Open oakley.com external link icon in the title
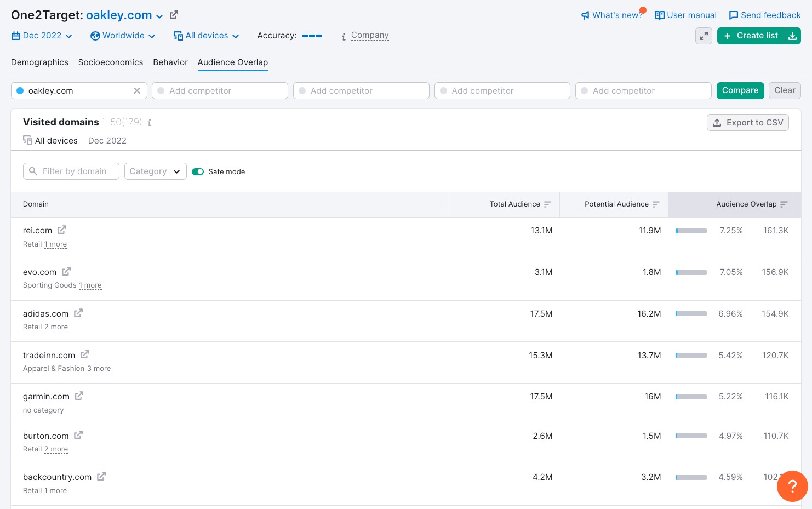 point(174,15)
